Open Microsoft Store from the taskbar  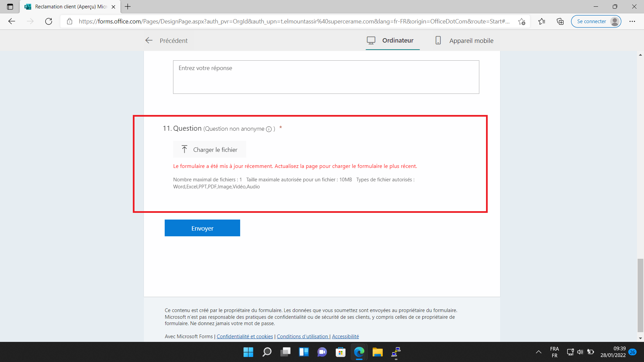tap(340, 352)
